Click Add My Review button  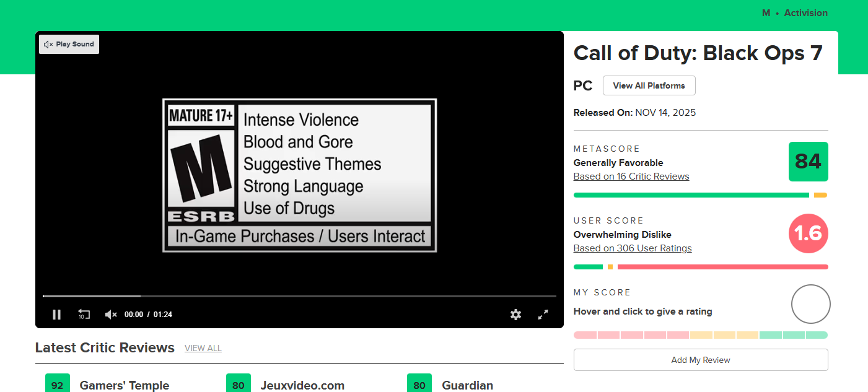tap(701, 360)
